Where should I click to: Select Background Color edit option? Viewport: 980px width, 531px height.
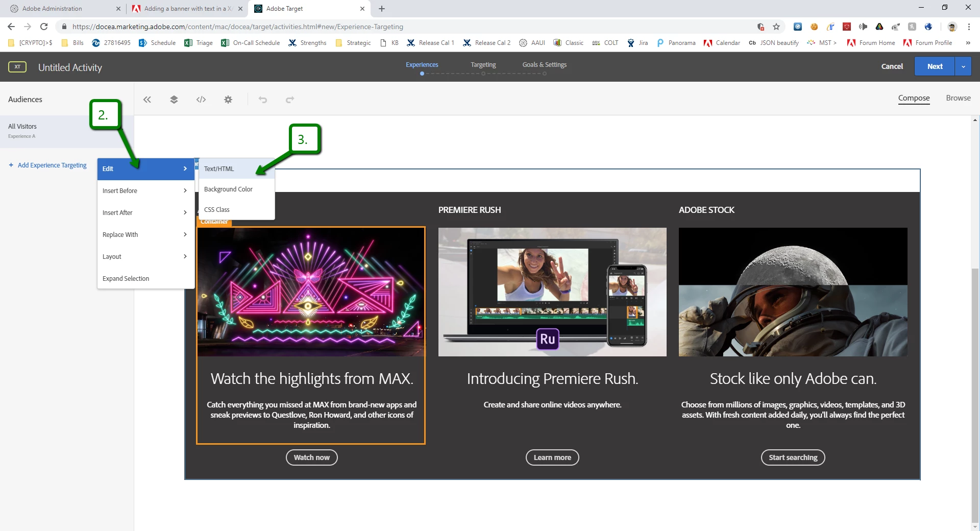coord(237,189)
